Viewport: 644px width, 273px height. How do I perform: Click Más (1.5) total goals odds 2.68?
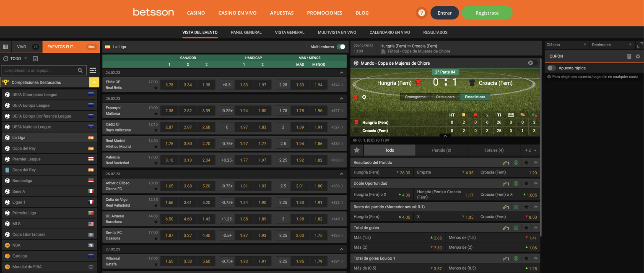click(397, 238)
